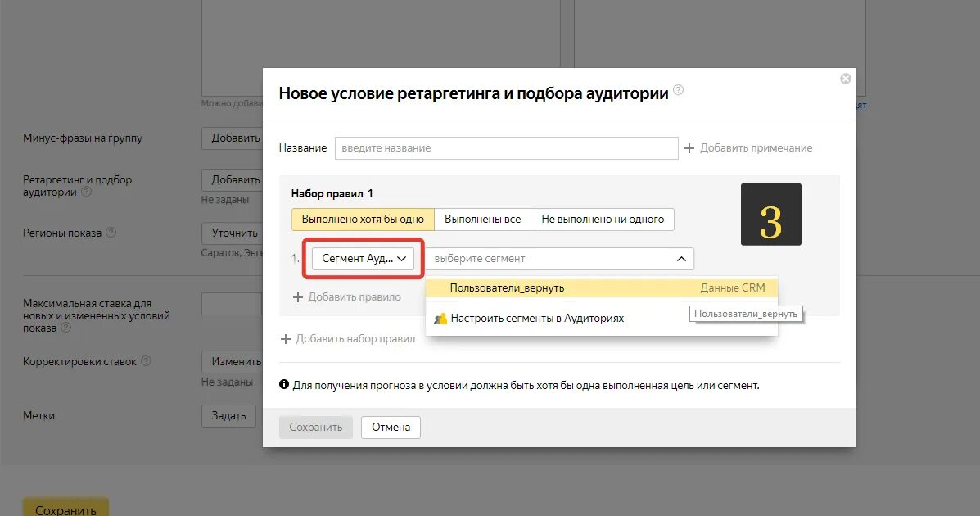Open help icon beside dialog title
Viewport: 980px width, 516px height.
click(678, 90)
